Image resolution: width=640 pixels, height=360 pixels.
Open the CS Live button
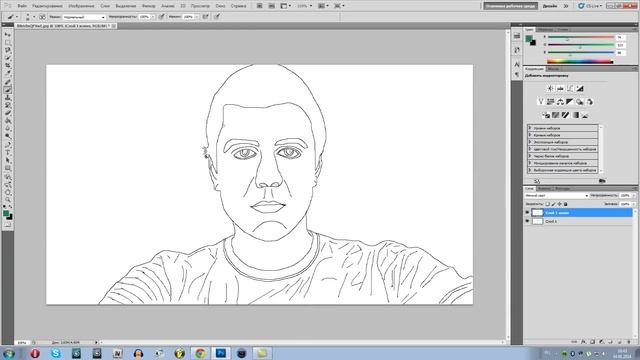(x=590, y=6)
